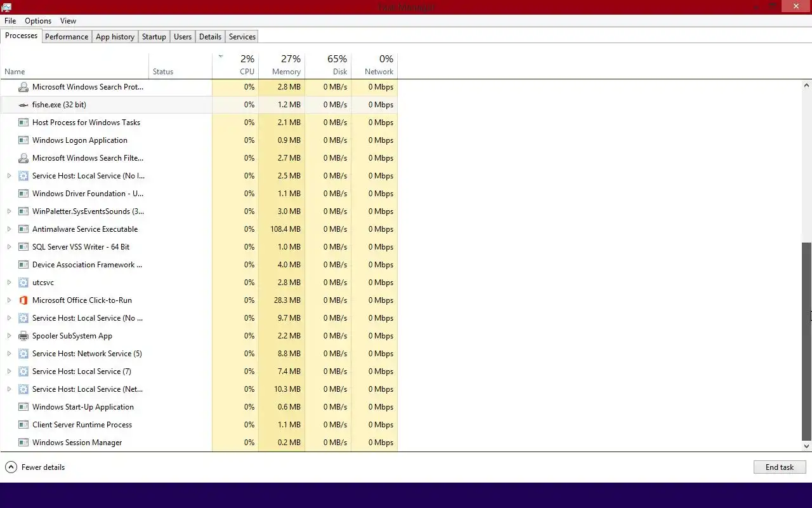Screen dimensions: 812x508
Task: Click the Service Host: Network Service (5) icon
Action: click(23, 354)
